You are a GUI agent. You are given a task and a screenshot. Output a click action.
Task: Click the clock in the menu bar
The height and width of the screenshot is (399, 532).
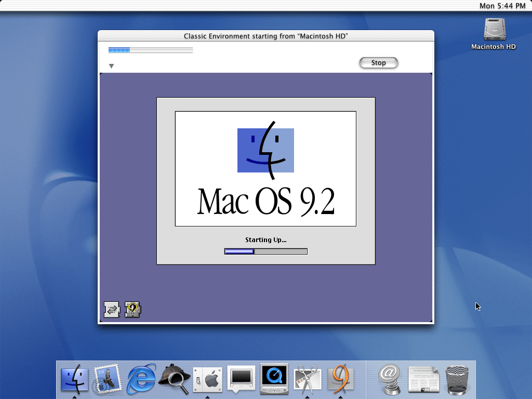(x=502, y=6)
